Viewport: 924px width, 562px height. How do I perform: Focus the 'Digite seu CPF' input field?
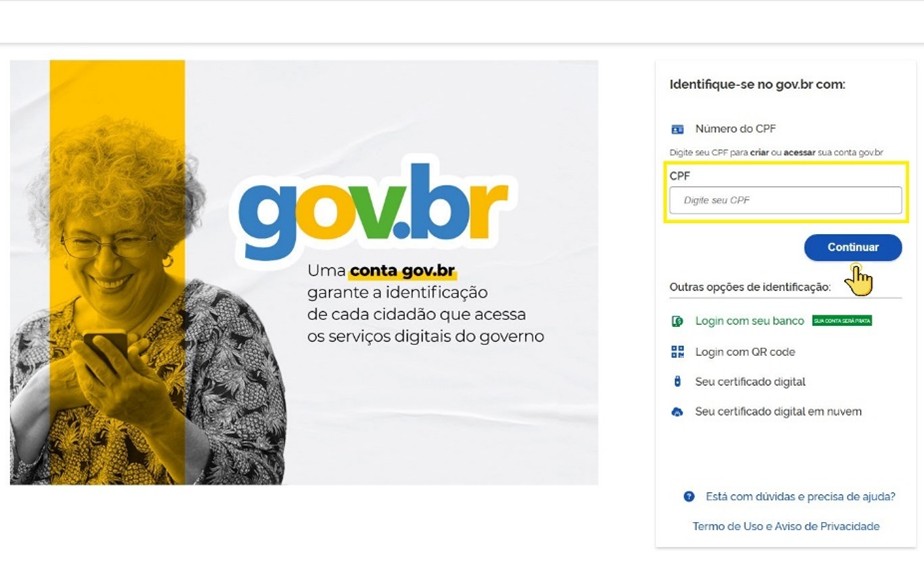point(785,200)
